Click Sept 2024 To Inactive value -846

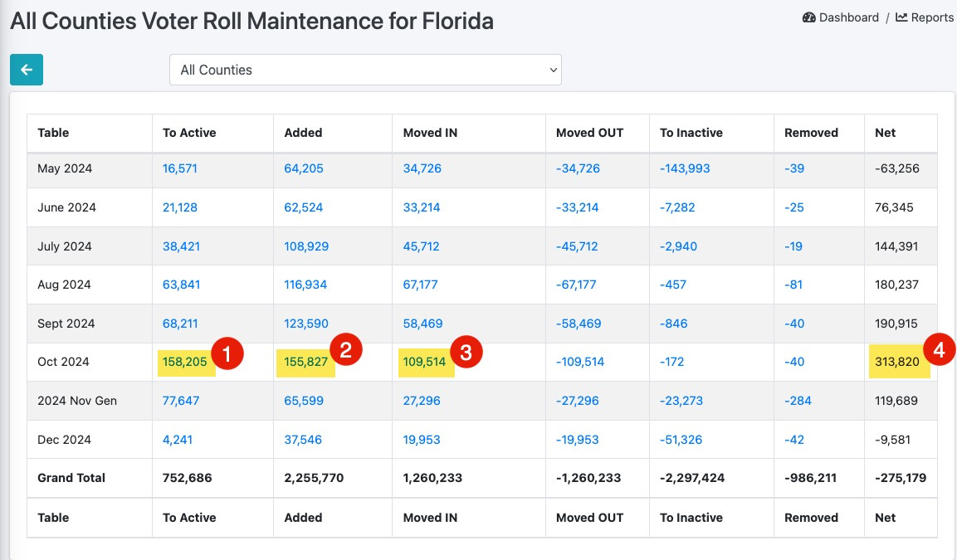coord(673,324)
